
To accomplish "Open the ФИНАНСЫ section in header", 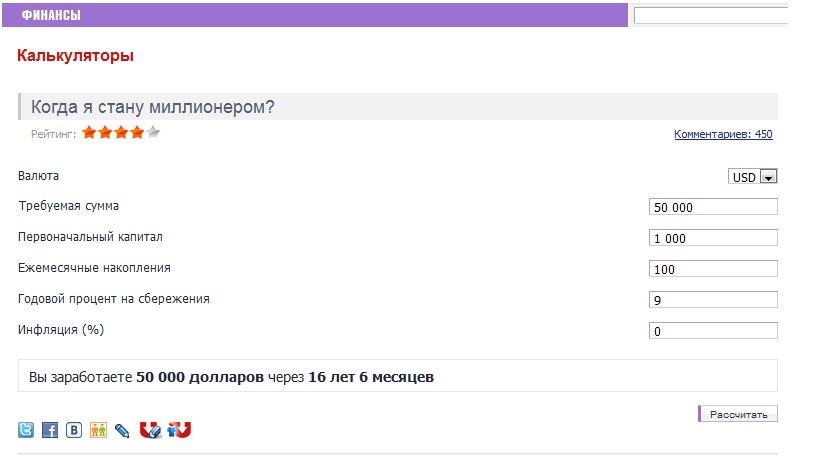I will [x=51, y=15].
